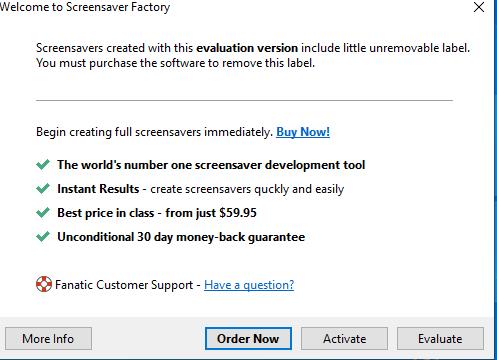This screenshot has height=360, width=497.
Task: Click the checkmark beside Best price in class
Action: tap(43, 212)
